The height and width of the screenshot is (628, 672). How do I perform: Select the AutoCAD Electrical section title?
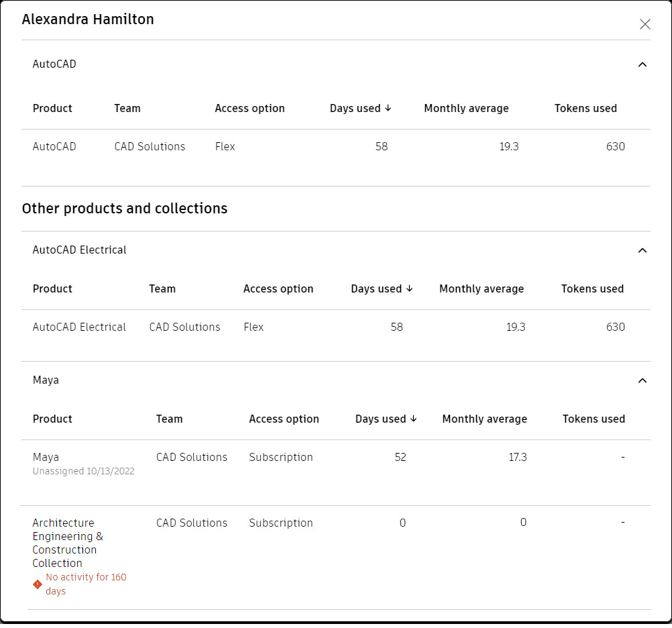(x=79, y=250)
